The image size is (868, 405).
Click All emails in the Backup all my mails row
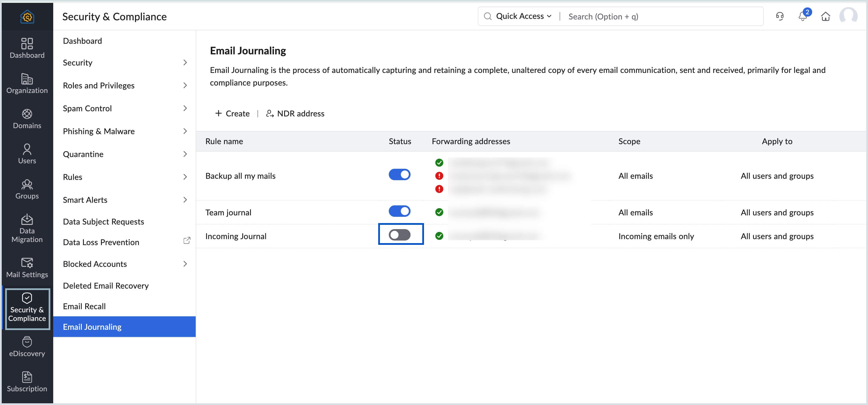point(635,176)
